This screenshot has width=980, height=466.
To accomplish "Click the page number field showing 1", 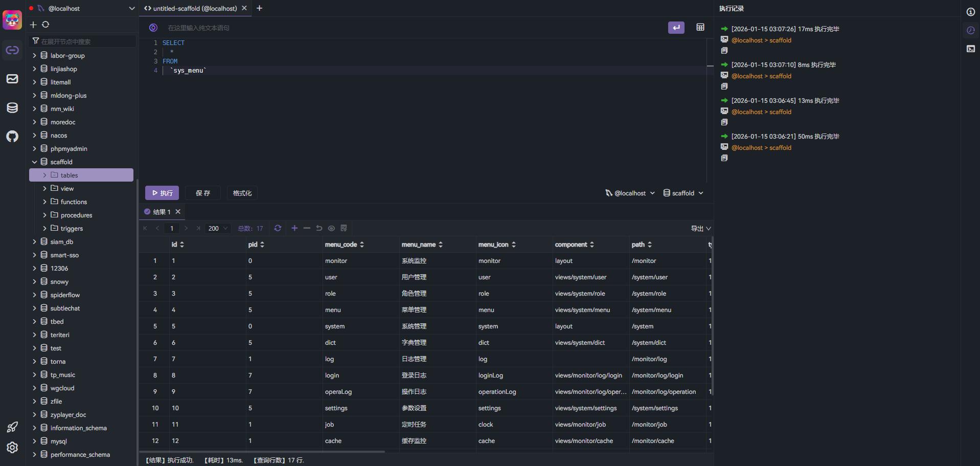I will 172,228.
